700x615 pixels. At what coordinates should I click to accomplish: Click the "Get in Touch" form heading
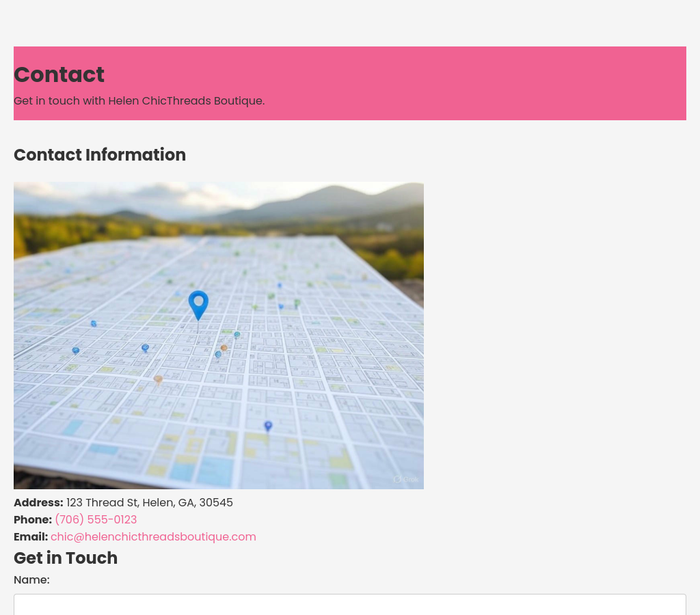point(66,558)
